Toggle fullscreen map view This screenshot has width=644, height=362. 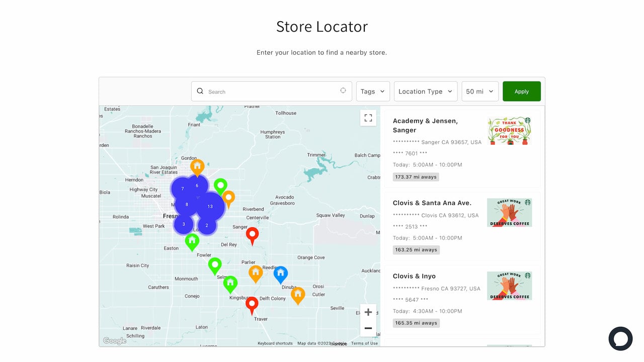click(x=368, y=118)
